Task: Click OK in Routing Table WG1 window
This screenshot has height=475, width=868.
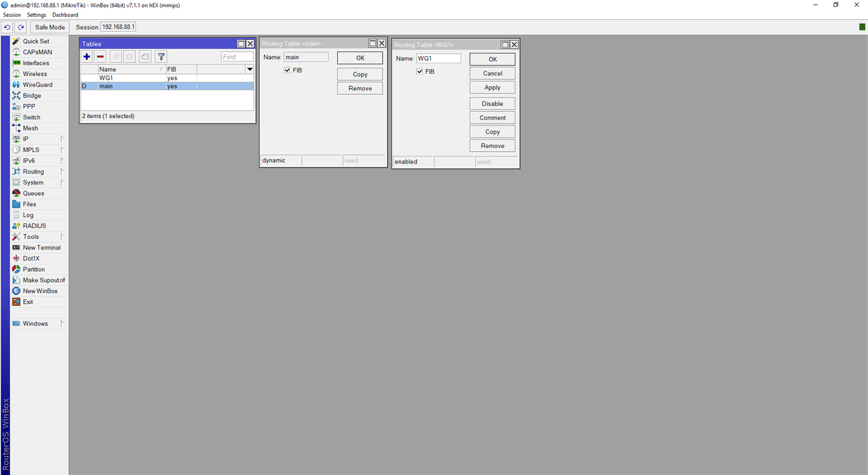Action: [492, 60]
